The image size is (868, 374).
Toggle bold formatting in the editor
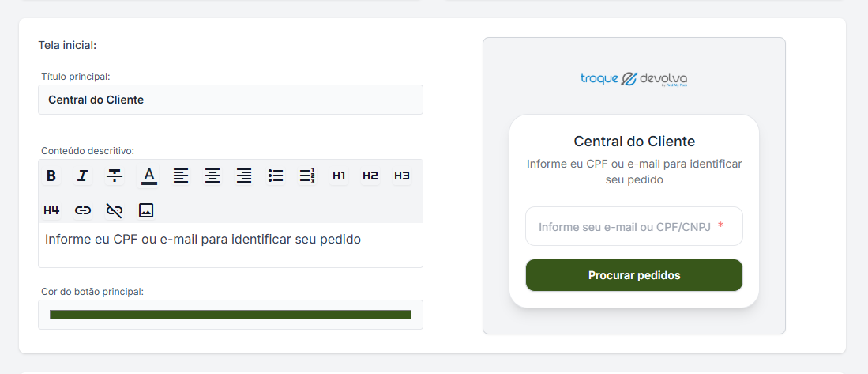tap(51, 176)
